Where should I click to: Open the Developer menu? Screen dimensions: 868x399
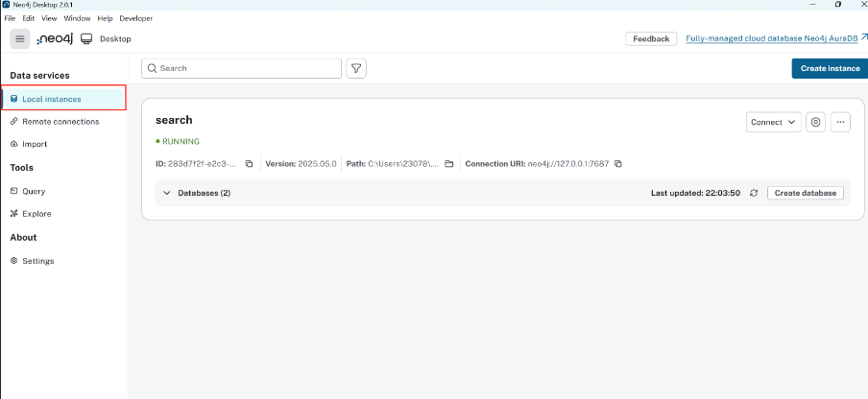click(136, 18)
